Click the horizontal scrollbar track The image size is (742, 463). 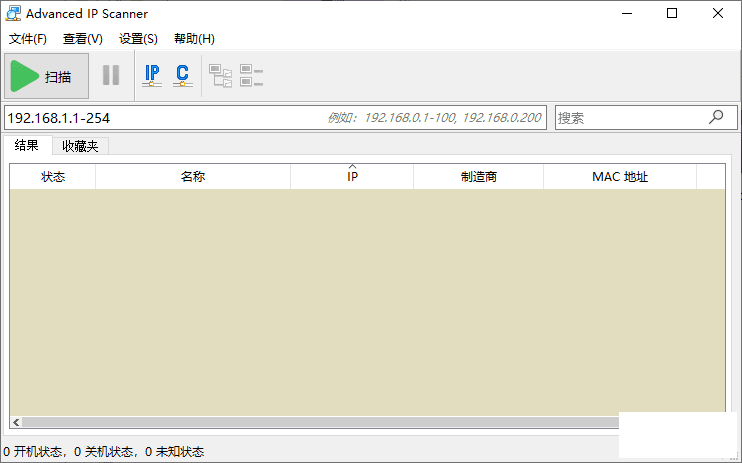pyautogui.click(x=320, y=422)
